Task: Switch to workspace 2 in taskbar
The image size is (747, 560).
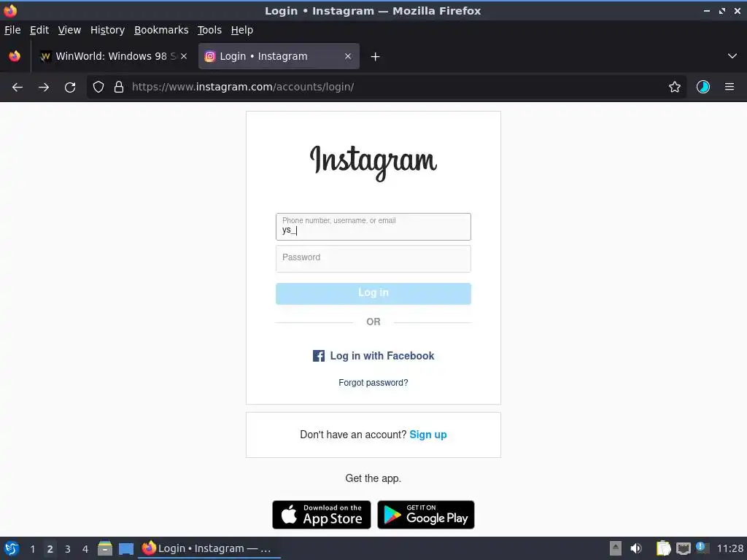Action: [50, 549]
